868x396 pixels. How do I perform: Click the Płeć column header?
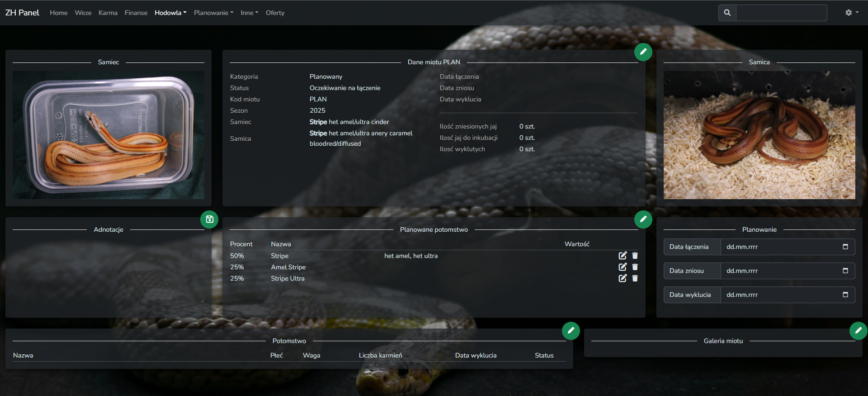point(276,355)
